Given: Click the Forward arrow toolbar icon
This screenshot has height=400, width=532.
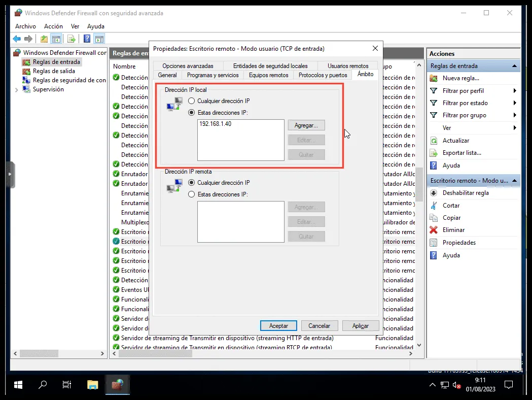Looking at the screenshot, I should click(28, 39).
